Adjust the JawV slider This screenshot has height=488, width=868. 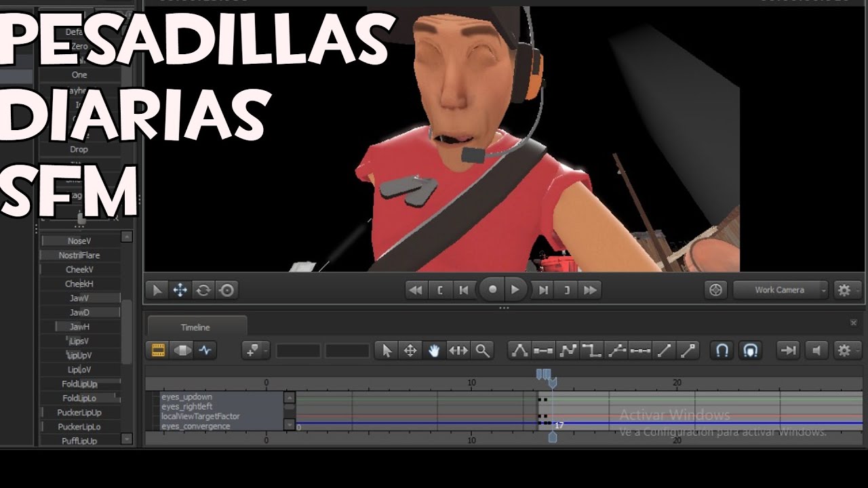pos(79,298)
